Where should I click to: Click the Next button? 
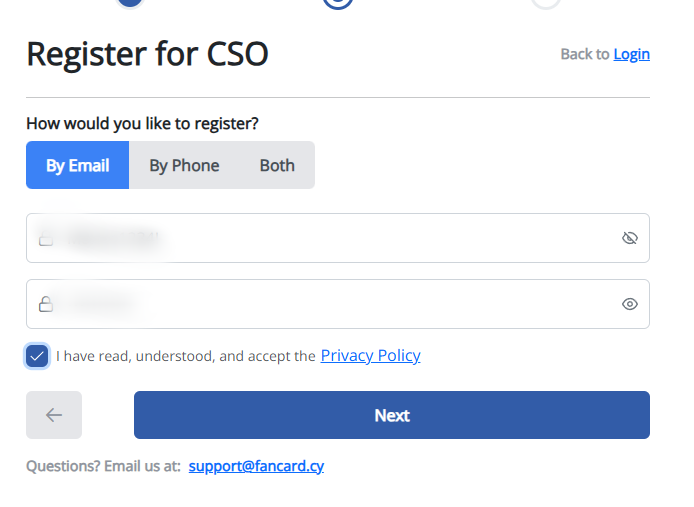pos(392,415)
